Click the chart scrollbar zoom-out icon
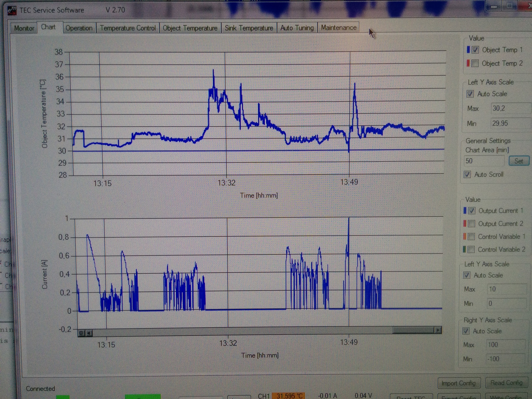532x399 pixels. tap(81, 333)
